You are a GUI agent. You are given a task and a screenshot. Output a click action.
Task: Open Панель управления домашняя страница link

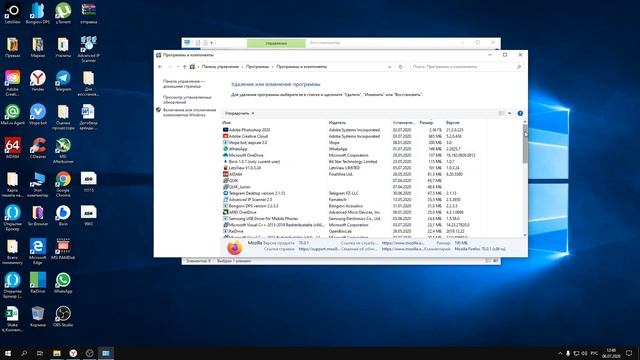[184, 84]
